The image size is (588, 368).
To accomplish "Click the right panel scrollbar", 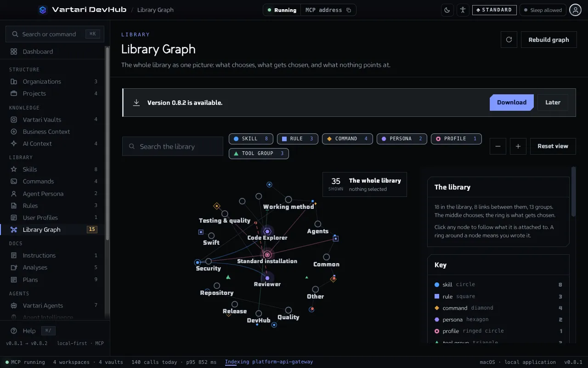I will (573, 191).
